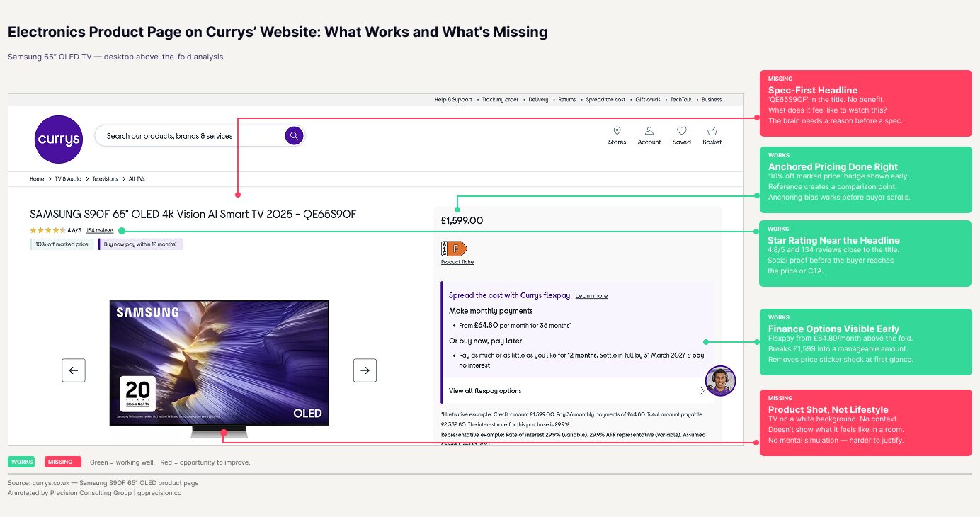The width and height of the screenshot is (980, 517).
Task: Click the £1,599.00 price
Action: click(462, 220)
